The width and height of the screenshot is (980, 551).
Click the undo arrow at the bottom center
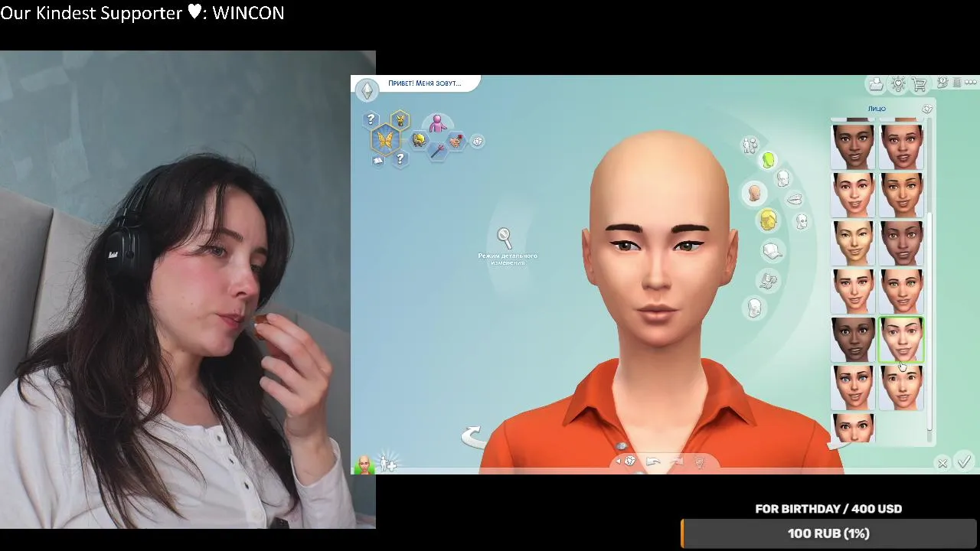click(x=653, y=461)
